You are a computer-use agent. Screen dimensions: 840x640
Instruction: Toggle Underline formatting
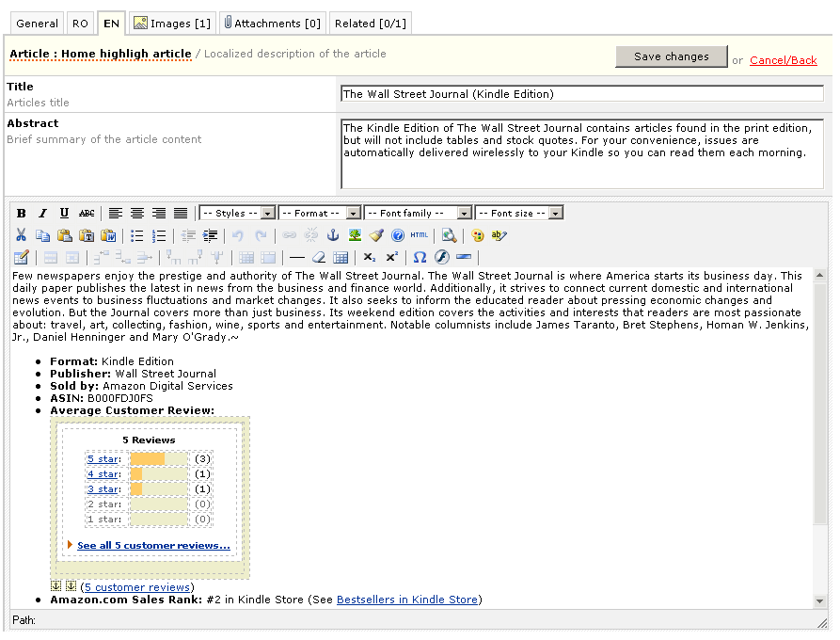tap(64, 213)
